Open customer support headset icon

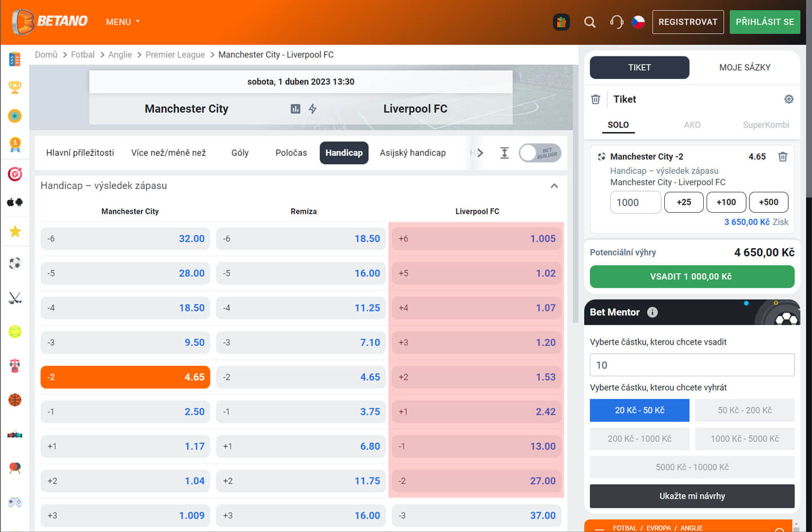coord(616,22)
